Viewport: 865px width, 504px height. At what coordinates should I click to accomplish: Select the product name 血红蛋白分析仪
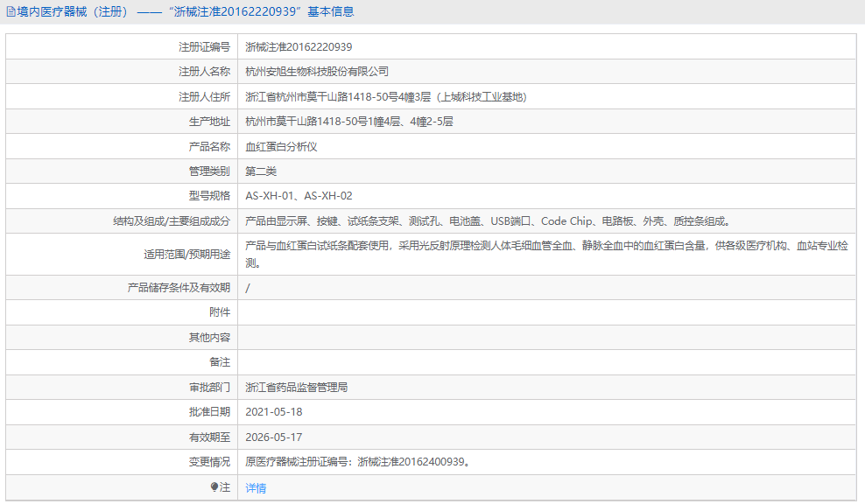282,146
